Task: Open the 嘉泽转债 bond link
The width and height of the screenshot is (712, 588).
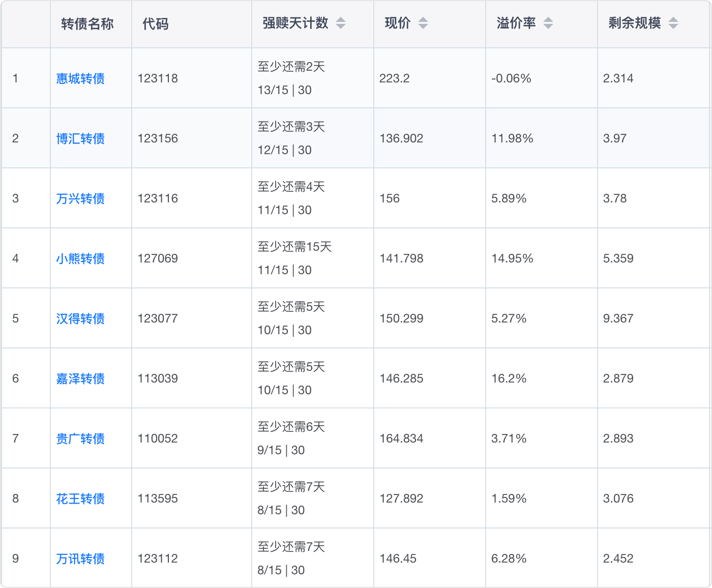Action: (80, 378)
